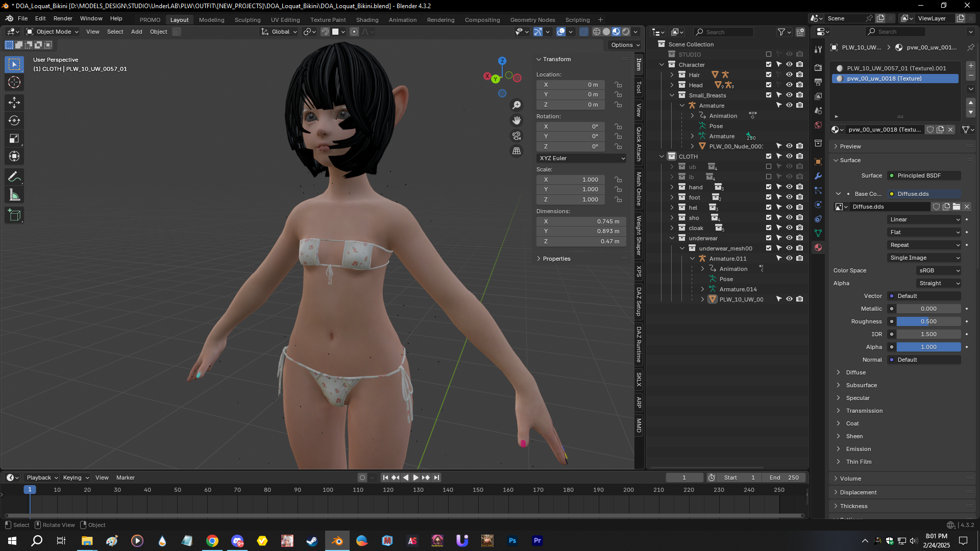Open the World properties tab
This screenshot has height=551, width=980.
tap(818, 125)
